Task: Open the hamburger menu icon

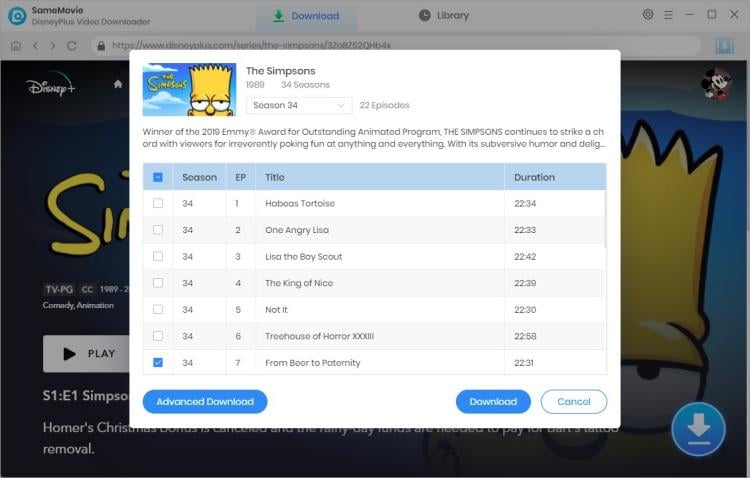Action: coord(668,15)
